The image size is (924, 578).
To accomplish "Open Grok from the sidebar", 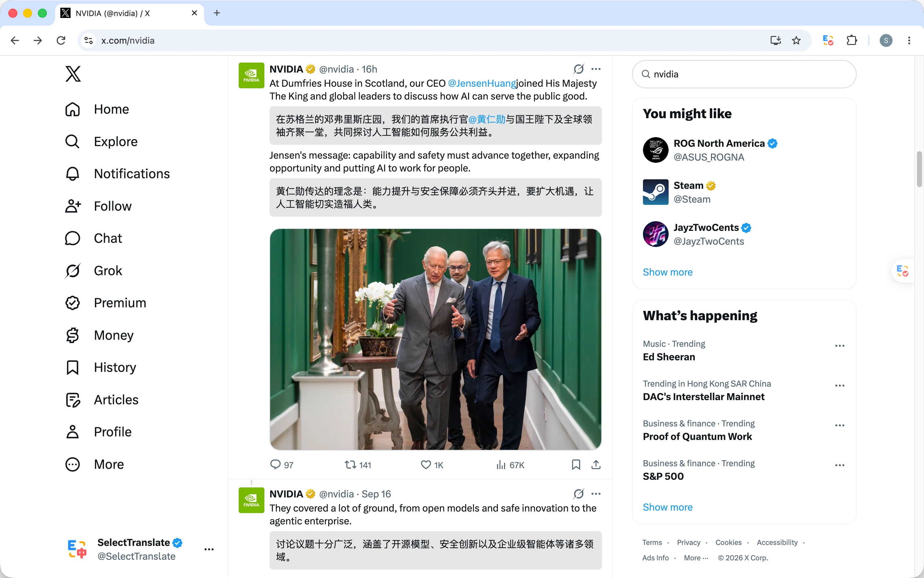I will click(94, 271).
